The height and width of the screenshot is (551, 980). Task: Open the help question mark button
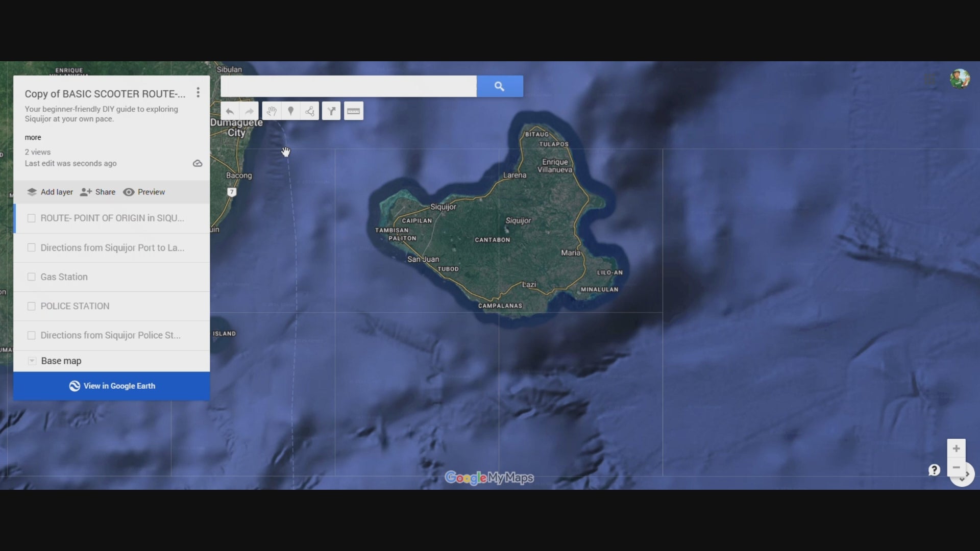(934, 470)
